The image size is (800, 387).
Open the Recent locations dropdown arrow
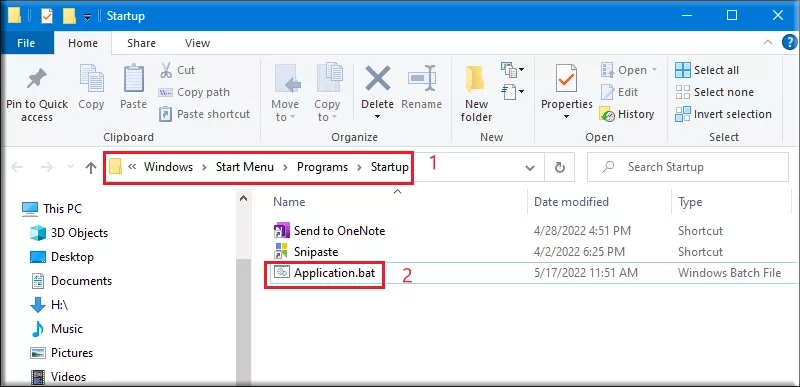(70, 167)
